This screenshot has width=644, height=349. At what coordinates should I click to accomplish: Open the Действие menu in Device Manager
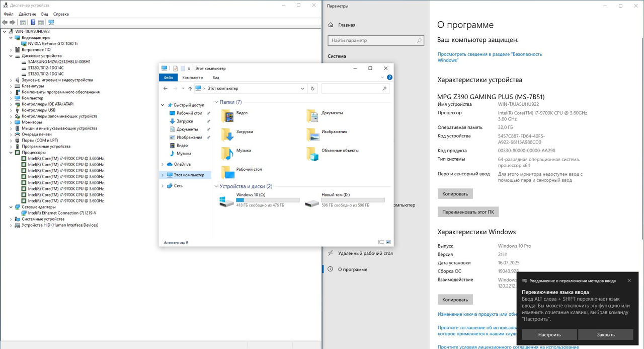coord(27,14)
